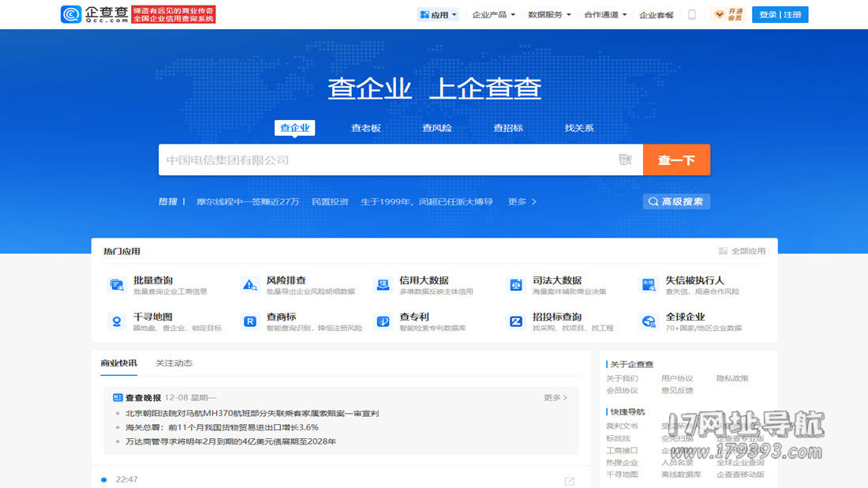This screenshot has height=488, width=868.
Task: Click the 失信被执行人 icon
Action: (x=649, y=285)
